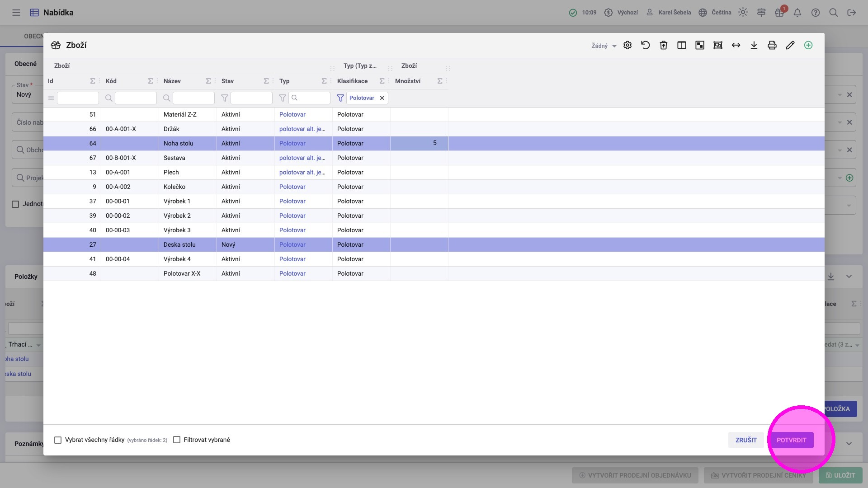
Task: Click the horizontal fit columns arrow icon
Action: [736, 45]
